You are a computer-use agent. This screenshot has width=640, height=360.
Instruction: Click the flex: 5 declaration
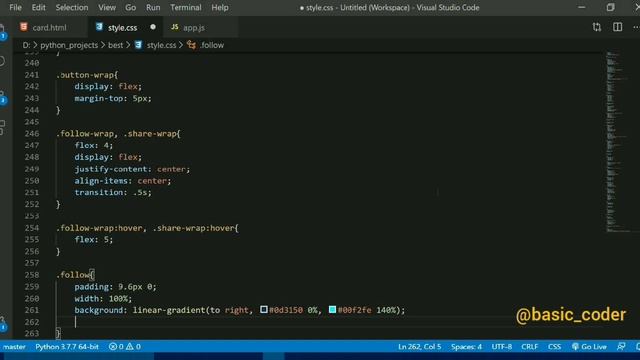(93, 240)
